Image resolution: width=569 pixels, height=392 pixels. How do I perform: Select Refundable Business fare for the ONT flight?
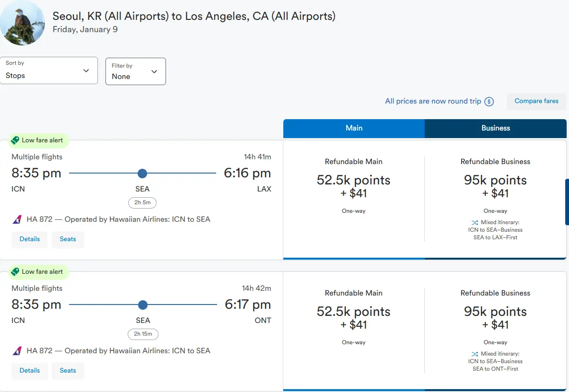coord(495,331)
